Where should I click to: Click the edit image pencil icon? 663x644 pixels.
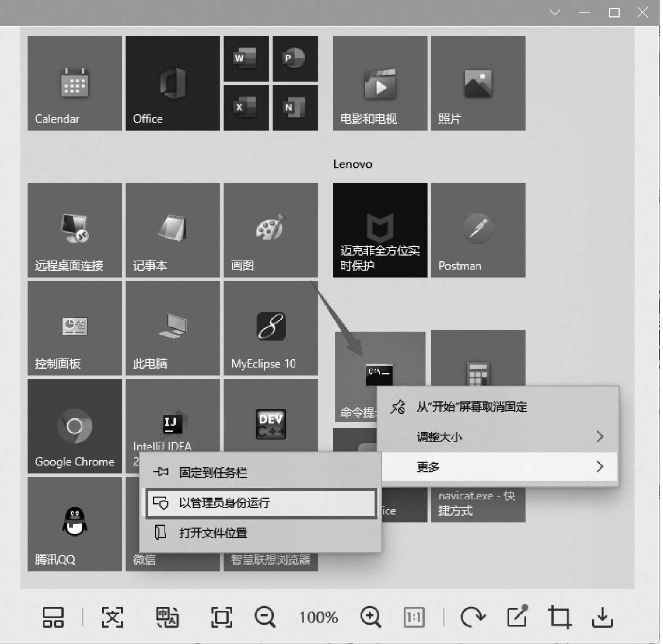517,617
